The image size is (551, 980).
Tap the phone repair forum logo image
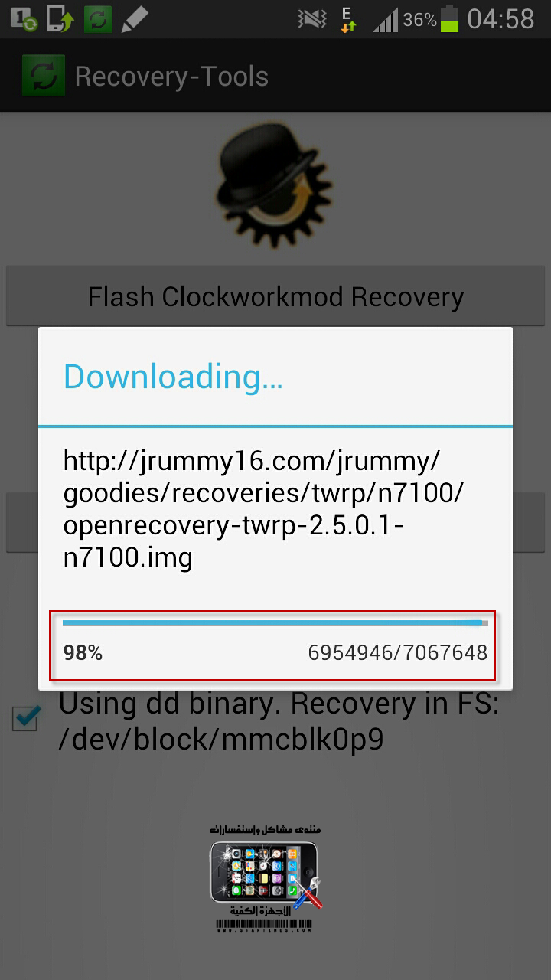[x=266, y=878]
